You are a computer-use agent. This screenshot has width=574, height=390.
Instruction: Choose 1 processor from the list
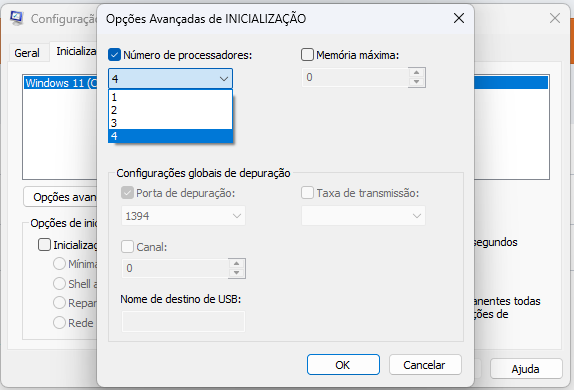point(170,97)
